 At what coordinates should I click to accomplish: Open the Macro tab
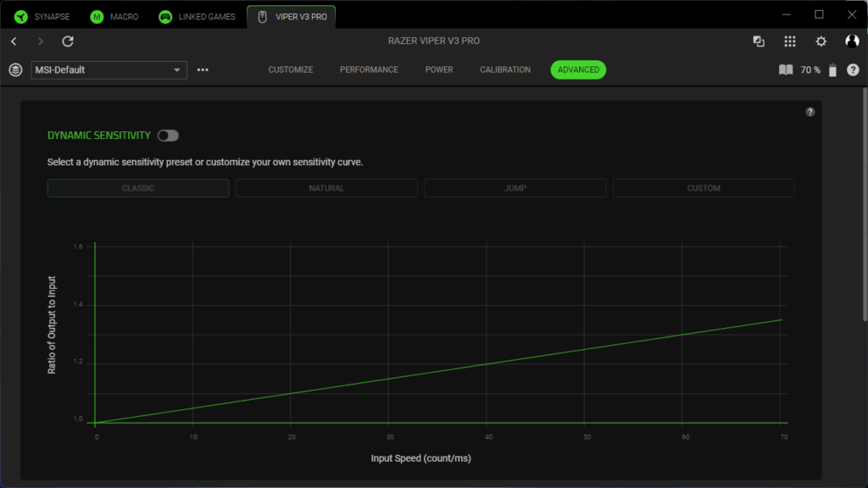(114, 16)
